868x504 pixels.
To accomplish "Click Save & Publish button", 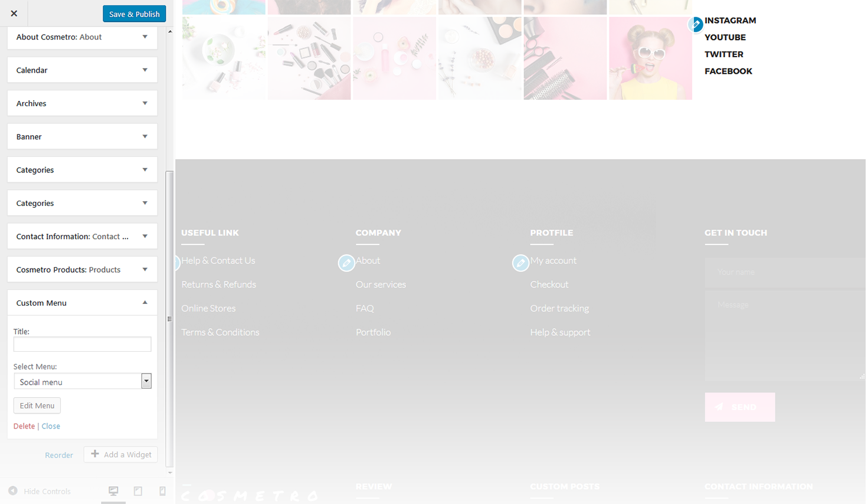I will (134, 14).
